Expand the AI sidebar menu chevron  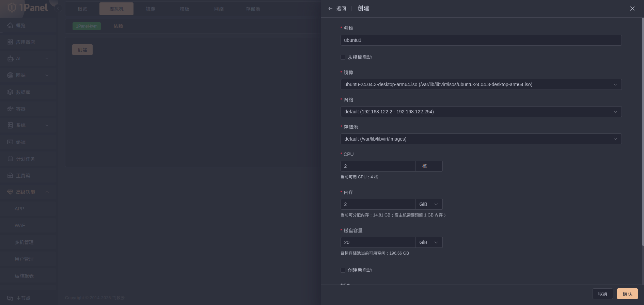pos(47,59)
